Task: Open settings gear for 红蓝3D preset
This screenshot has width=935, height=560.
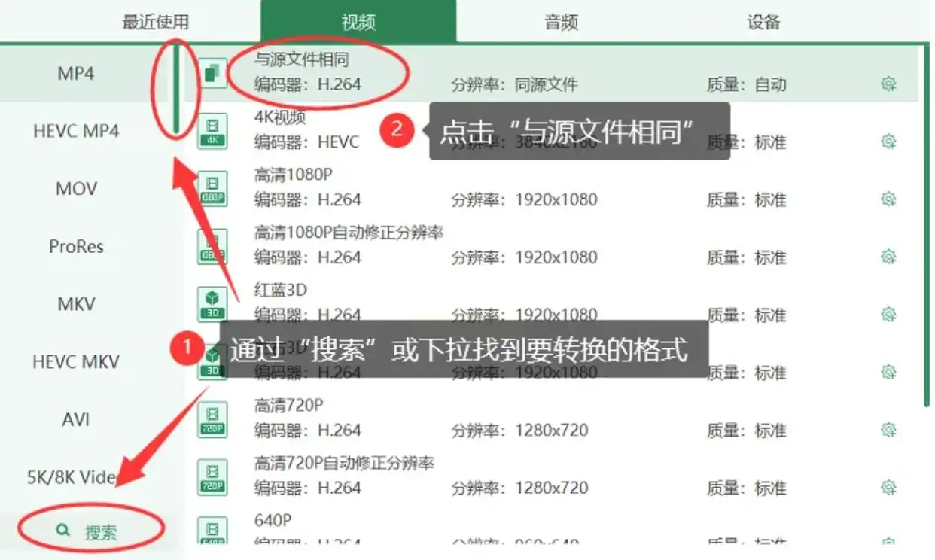Action: tap(888, 315)
